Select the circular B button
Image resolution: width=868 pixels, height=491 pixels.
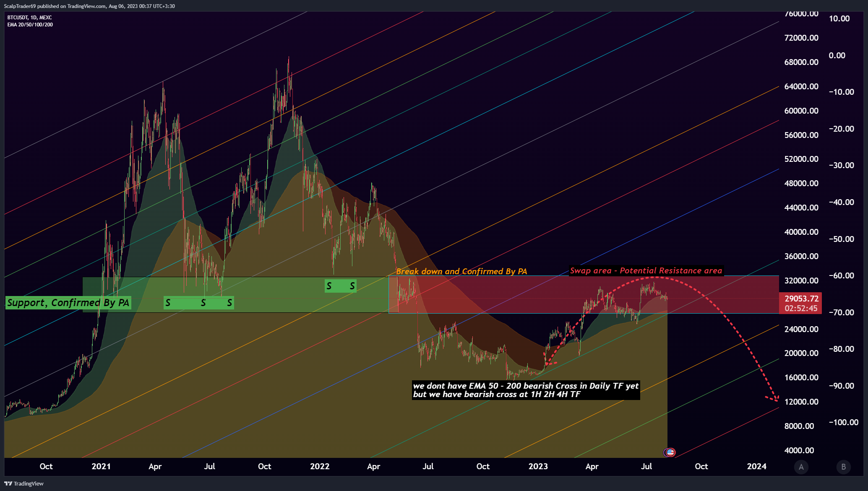[x=843, y=467]
